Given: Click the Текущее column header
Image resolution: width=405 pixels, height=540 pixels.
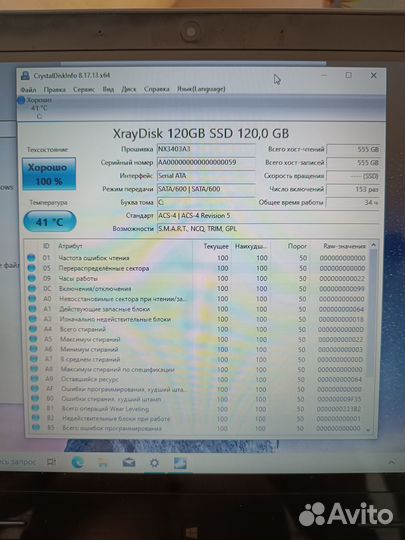Looking at the screenshot, I should point(216,246).
